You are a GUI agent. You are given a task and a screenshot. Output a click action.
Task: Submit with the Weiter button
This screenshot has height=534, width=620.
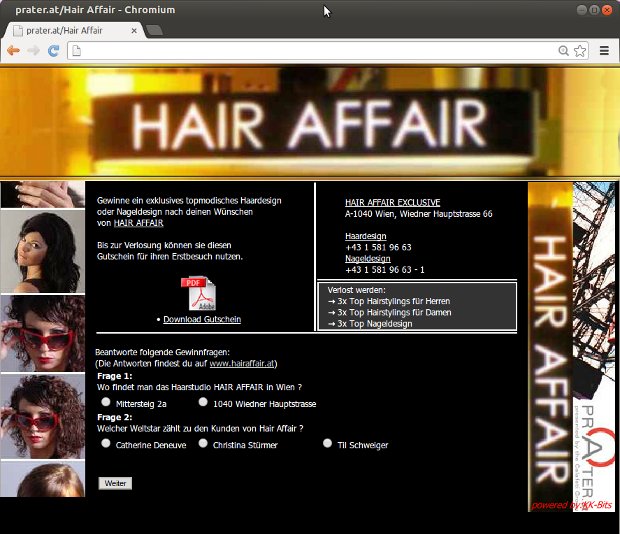point(115,483)
